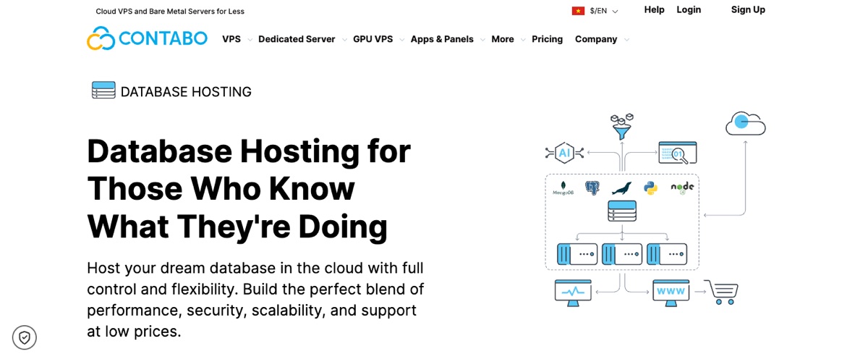The height and width of the screenshot is (362, 868).
Task: Click the Node.js logo
Action: (682, 188)
